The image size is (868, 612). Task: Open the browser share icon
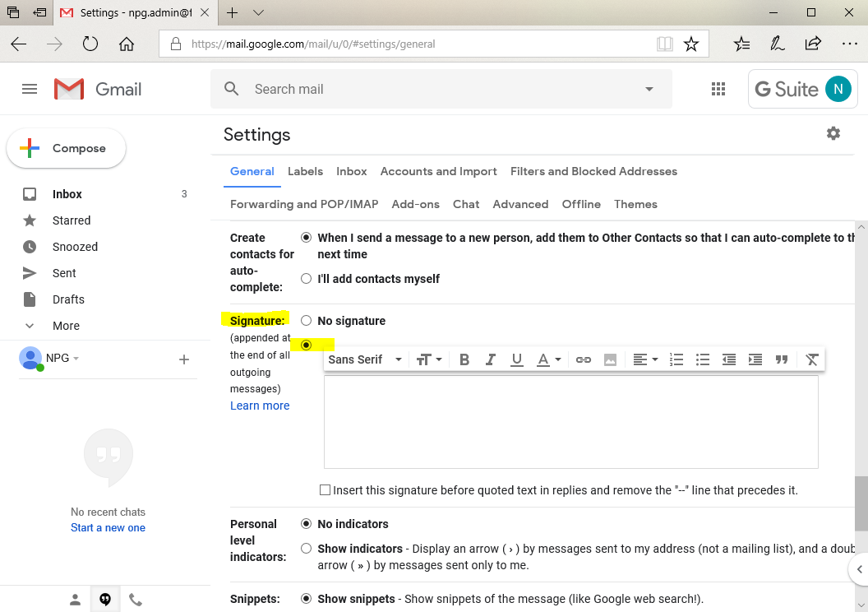[813, 44]
